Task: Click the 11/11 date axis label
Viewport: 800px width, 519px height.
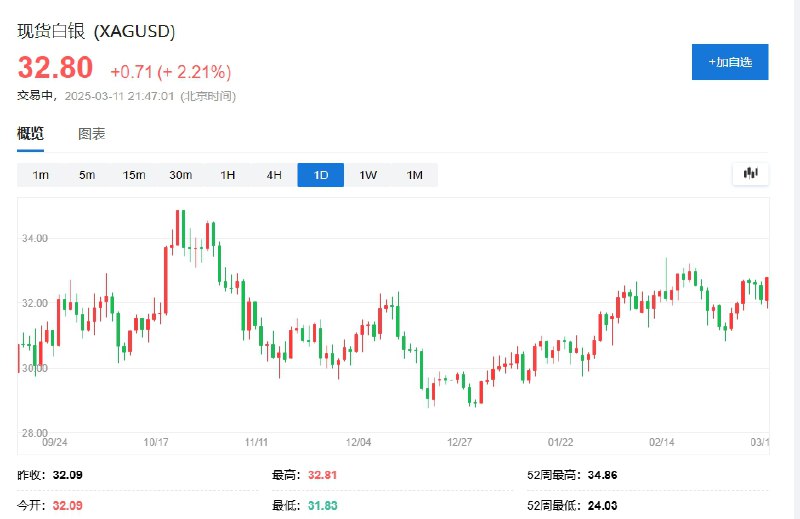Action: coord(256,442)
